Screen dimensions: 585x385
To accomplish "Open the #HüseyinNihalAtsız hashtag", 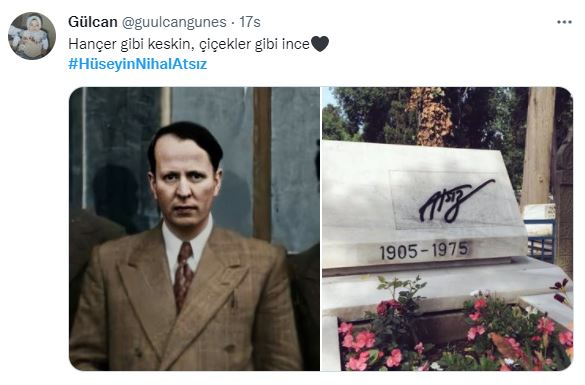I will pyautogui.click(x=137, y=64).
